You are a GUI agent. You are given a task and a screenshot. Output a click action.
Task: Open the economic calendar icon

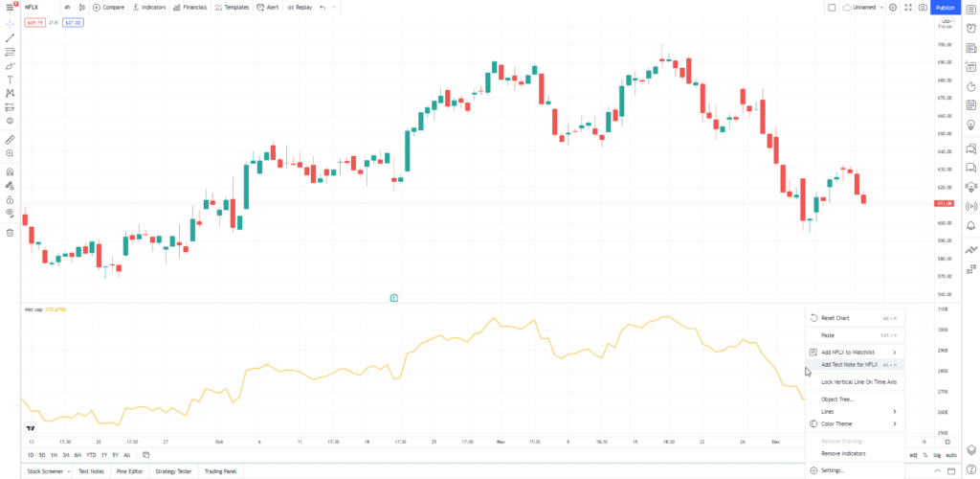click(970, 105)
